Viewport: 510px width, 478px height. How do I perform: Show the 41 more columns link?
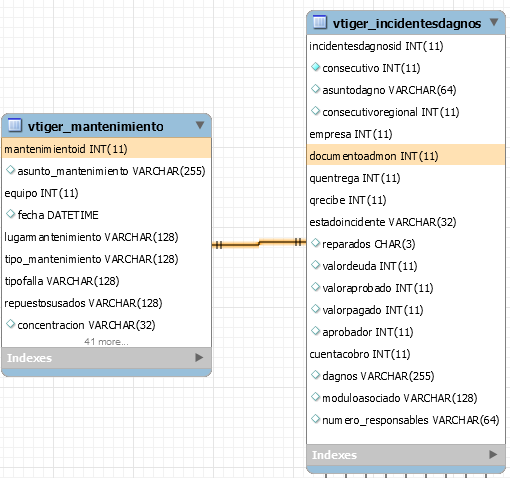(x=106, y=342)
